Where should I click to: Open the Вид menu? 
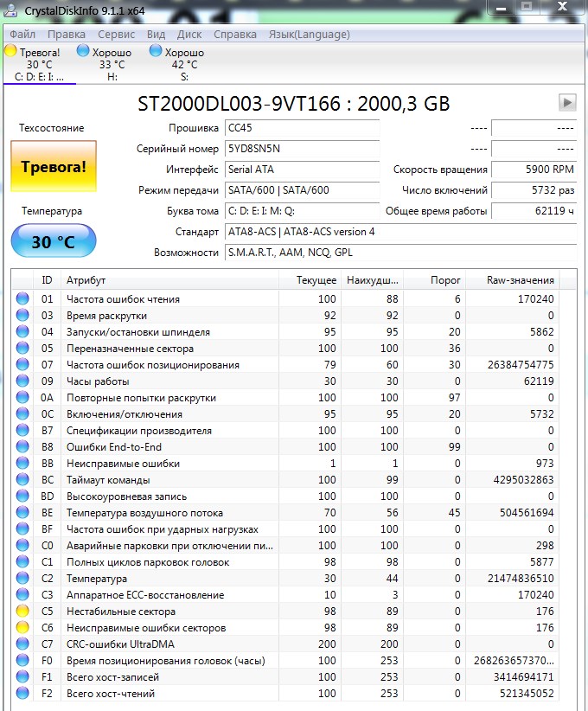(156, 35)
